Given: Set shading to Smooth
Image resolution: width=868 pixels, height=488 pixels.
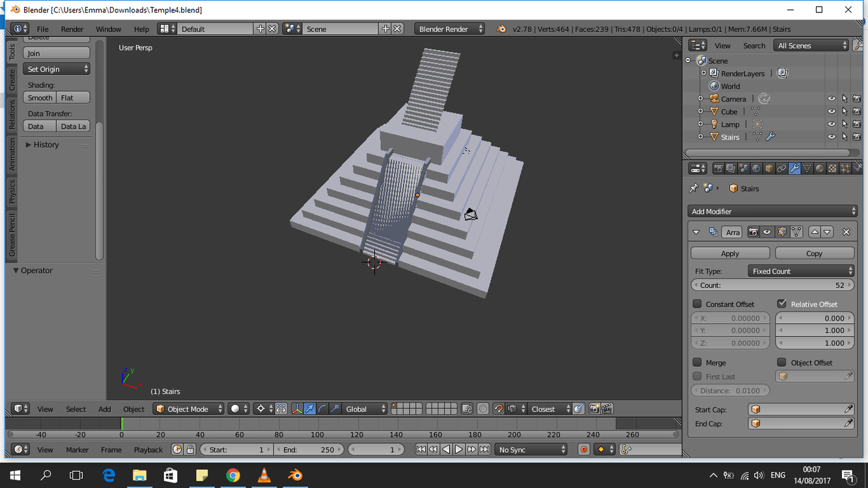Looking at the screenshot, I should click(x=40, y=98).
